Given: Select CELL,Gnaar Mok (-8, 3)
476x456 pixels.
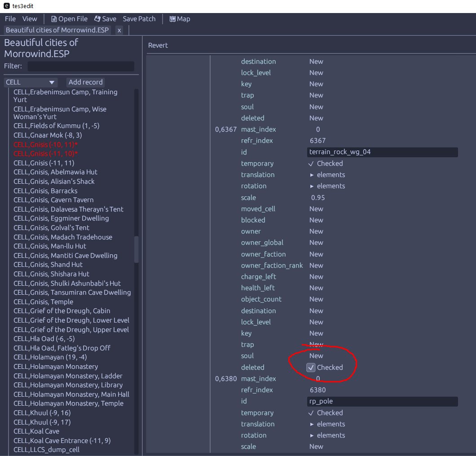Looking at the screenshot, I should coord(48,135).
